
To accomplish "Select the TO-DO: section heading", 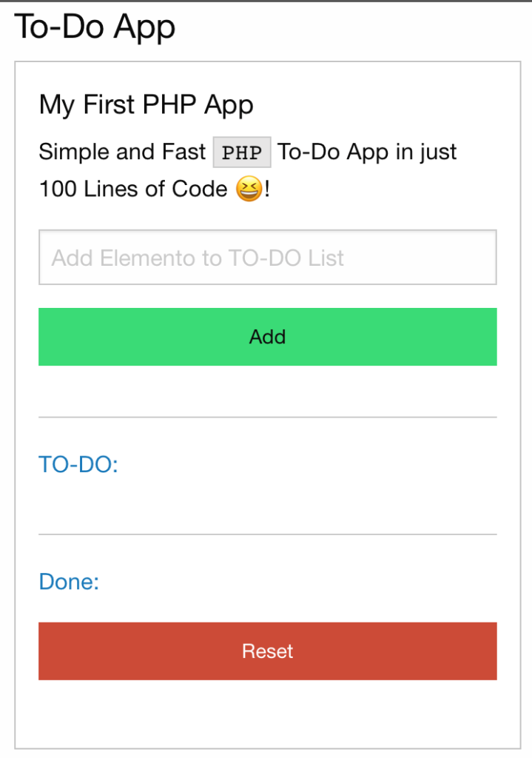I will point(78,464).
